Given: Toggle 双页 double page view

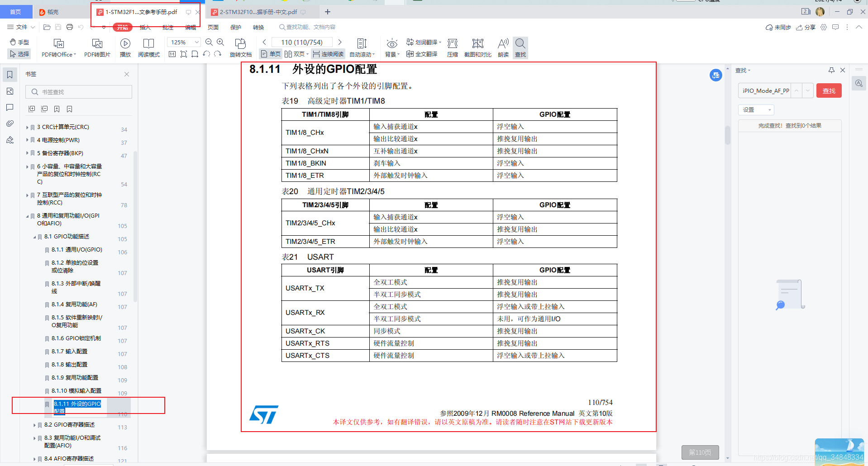Looking at the screenshot, I should coord(296,54).
